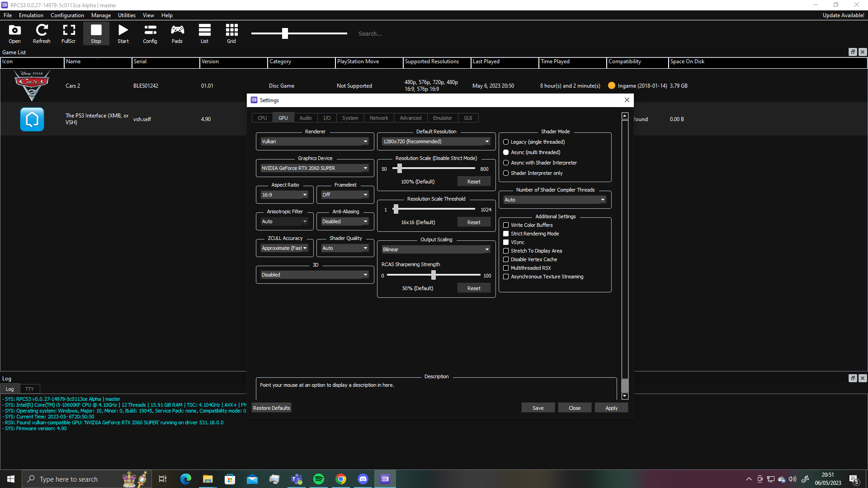Select Shader Interpreter only mode

coord(506,173)
